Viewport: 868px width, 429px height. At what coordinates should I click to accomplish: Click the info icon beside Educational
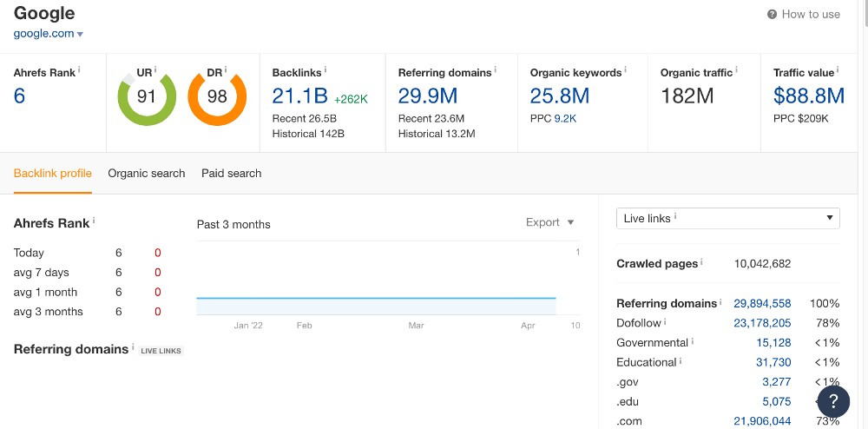[681, 361]
